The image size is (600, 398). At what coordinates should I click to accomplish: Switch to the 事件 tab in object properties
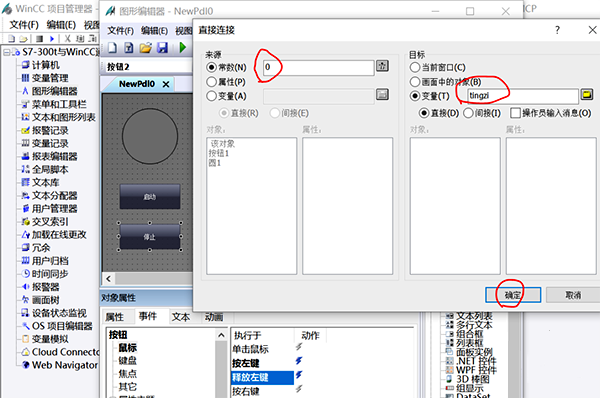tap(148, 316)
